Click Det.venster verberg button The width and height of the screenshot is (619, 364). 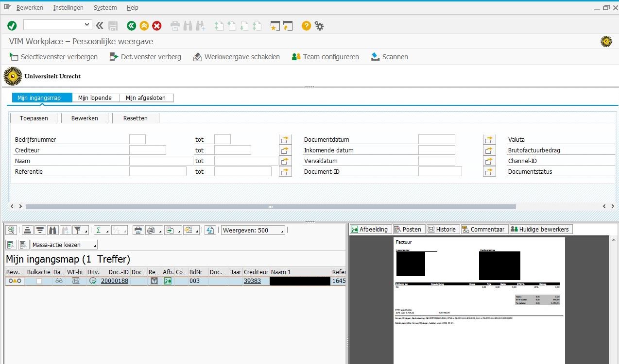click(x=145, y=57)
